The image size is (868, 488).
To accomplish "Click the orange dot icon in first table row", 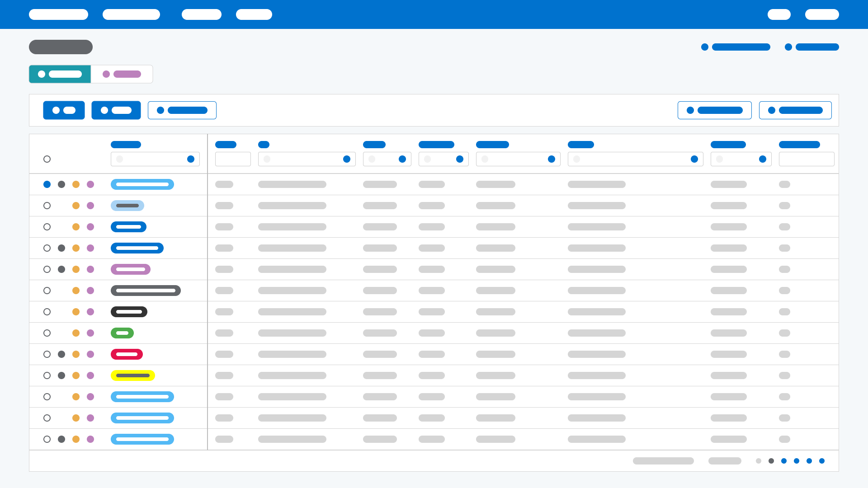I will (76, 184).
